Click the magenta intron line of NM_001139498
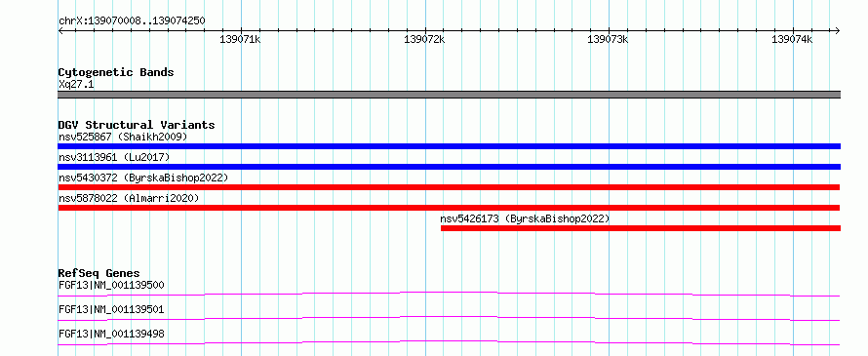 pyautogui.click(x=449, y=341)
